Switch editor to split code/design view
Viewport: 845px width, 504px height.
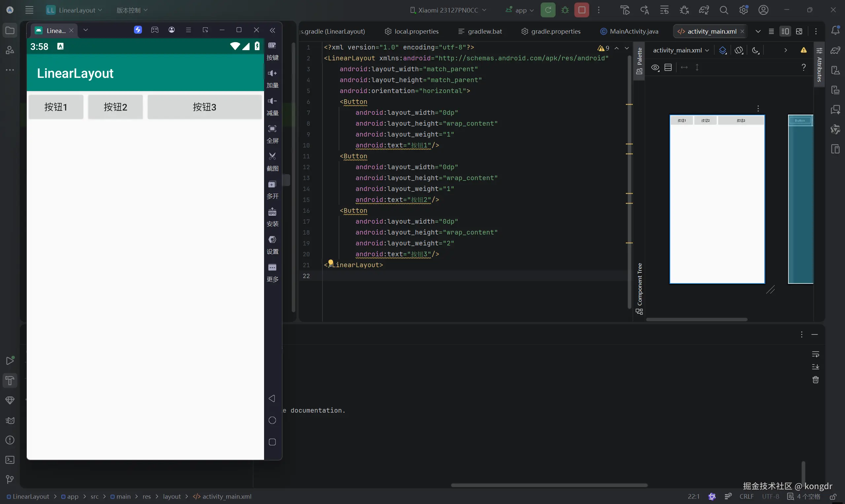coord(785,31)
